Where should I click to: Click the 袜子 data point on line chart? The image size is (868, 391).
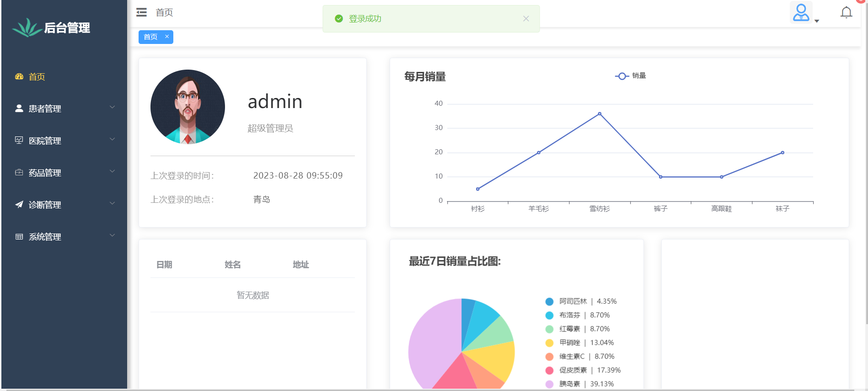coord(782,152)
